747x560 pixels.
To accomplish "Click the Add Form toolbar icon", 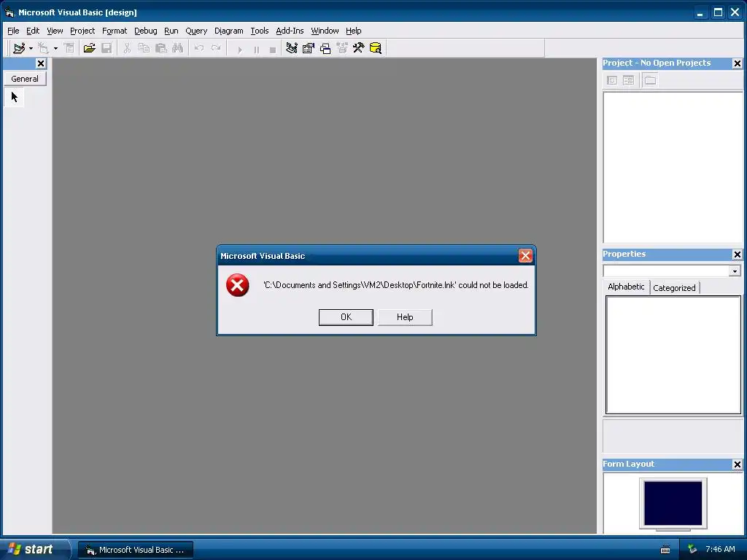I will (x=43, y=48).
